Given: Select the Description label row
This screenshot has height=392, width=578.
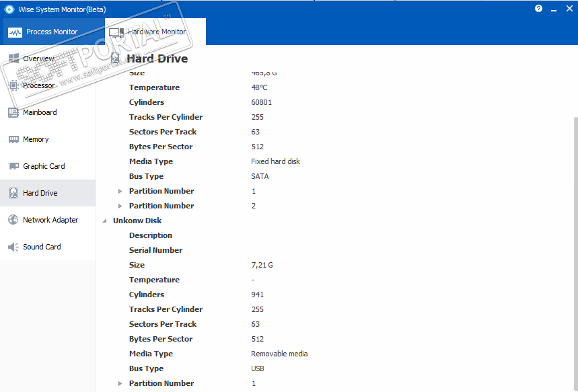Looking at the screenshot, I should (151, 235).
